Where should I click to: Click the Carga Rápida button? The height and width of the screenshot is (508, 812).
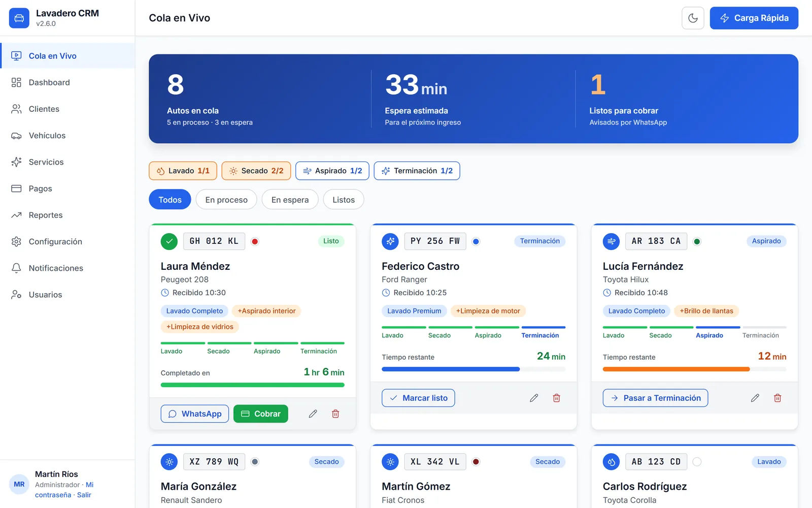coord(754,18)
